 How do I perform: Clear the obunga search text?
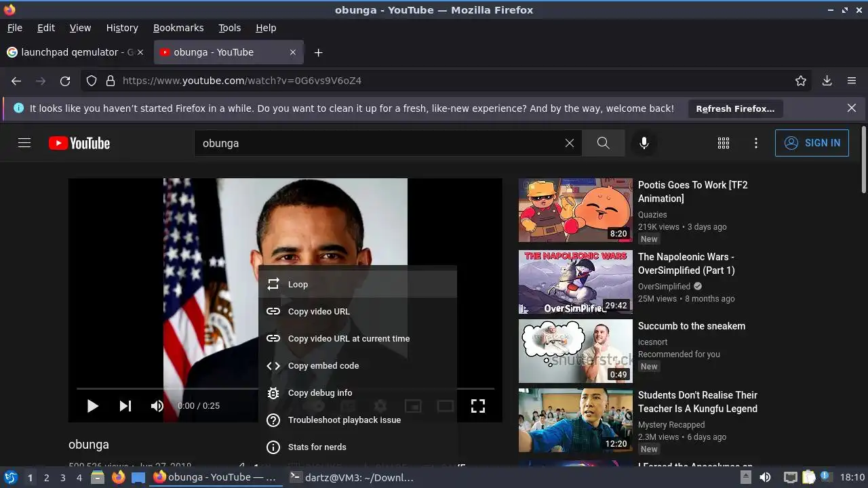pyautogui.click(x=570, y=143)
